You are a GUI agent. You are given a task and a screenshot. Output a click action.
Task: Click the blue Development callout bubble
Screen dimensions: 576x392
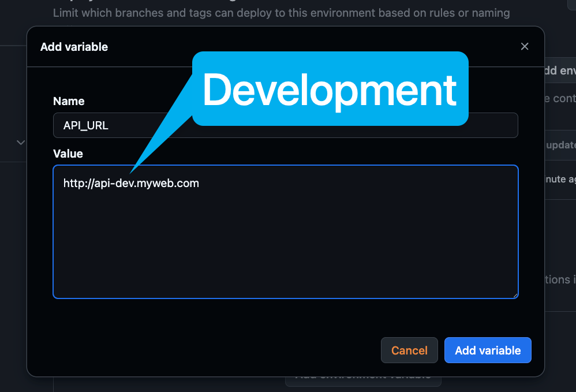pyautogui.click(x=330, y=89)
